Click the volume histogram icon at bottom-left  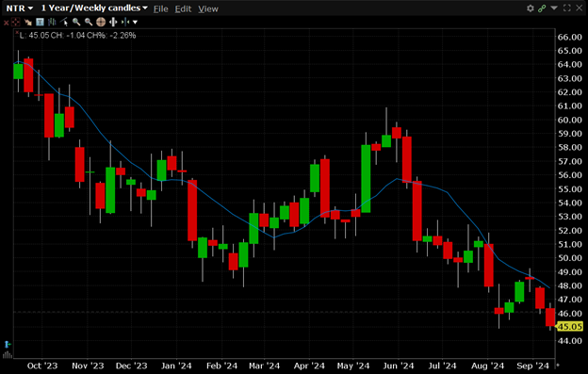(8, 354)
